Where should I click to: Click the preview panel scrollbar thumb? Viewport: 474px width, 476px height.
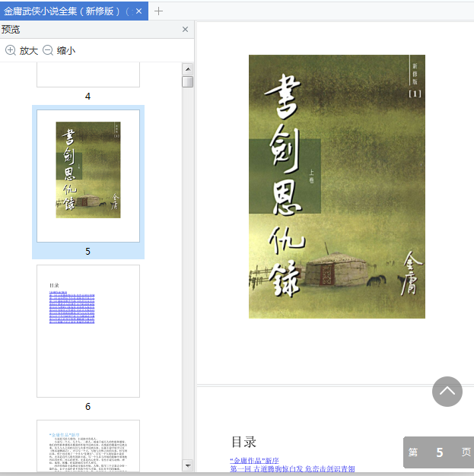(188, 81)
